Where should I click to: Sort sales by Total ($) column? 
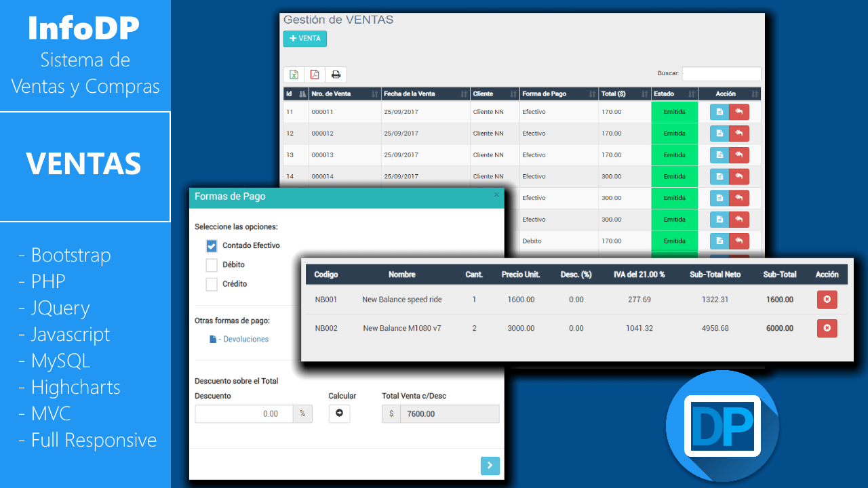coord(624,94)
